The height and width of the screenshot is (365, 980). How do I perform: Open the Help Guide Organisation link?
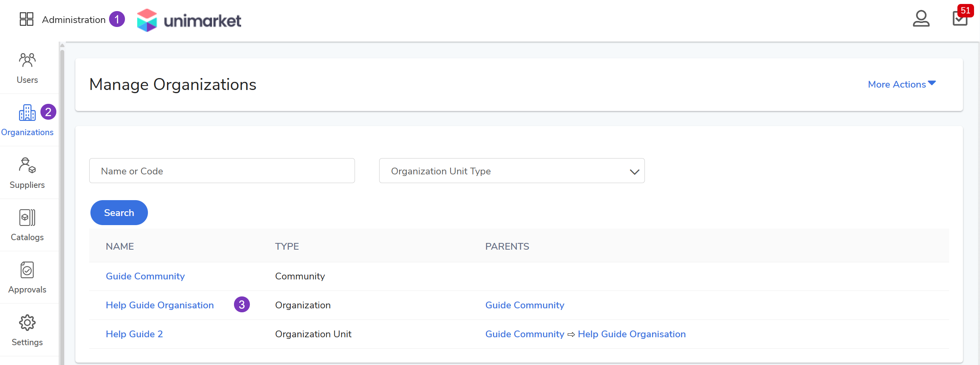[x=159, y=305]
